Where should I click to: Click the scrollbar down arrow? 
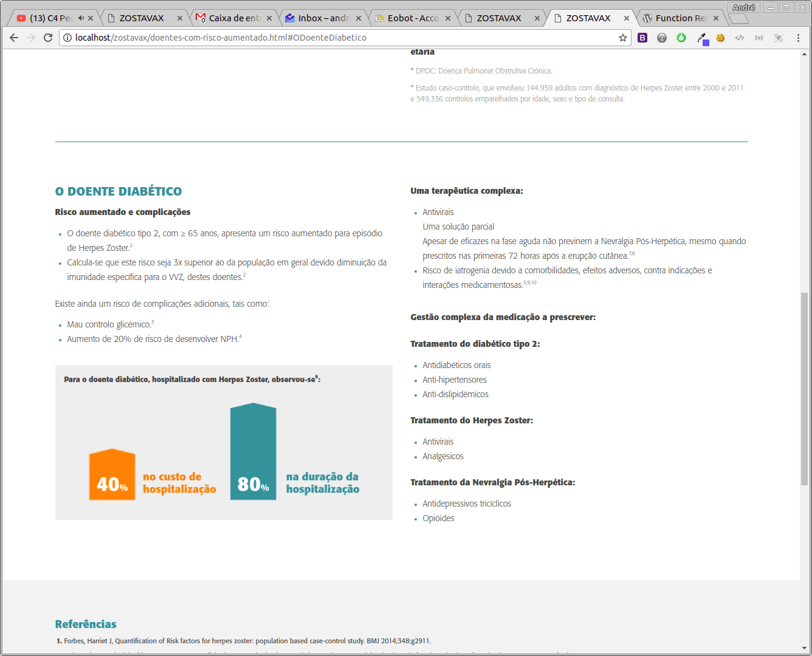coord(804,648)
